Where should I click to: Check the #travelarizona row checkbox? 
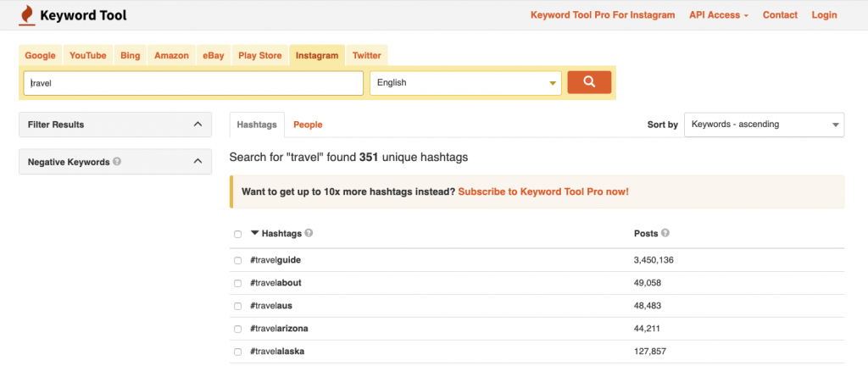pos(238,329)
